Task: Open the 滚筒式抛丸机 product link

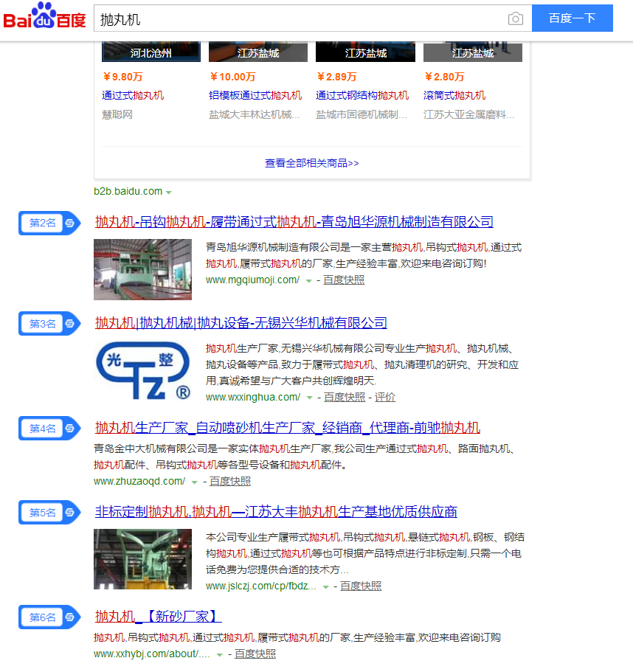Action: [454, 96]
